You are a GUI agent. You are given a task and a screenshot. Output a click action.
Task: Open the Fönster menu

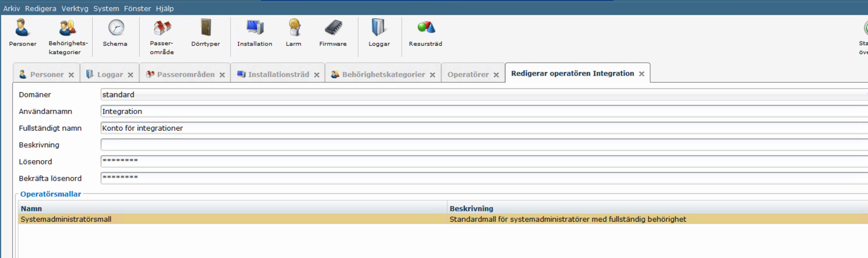click(x=137, y=8)
